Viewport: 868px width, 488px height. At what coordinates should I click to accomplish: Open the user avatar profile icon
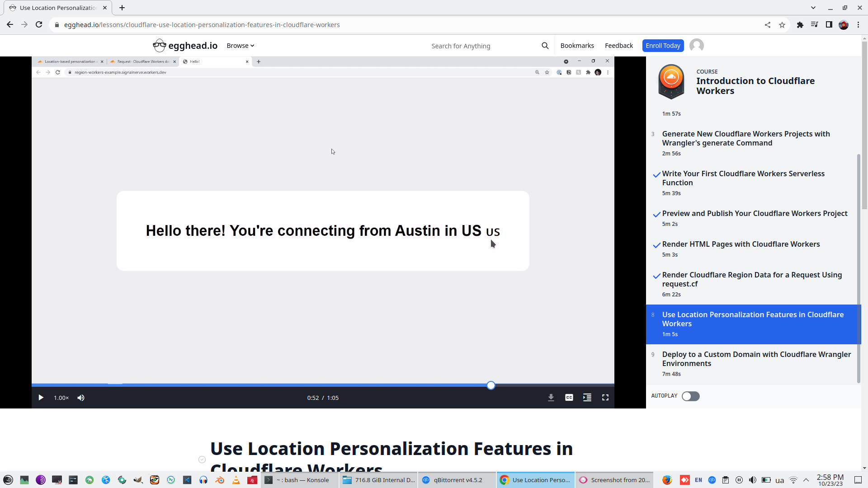pyautogui.click(x=697, y=46)
